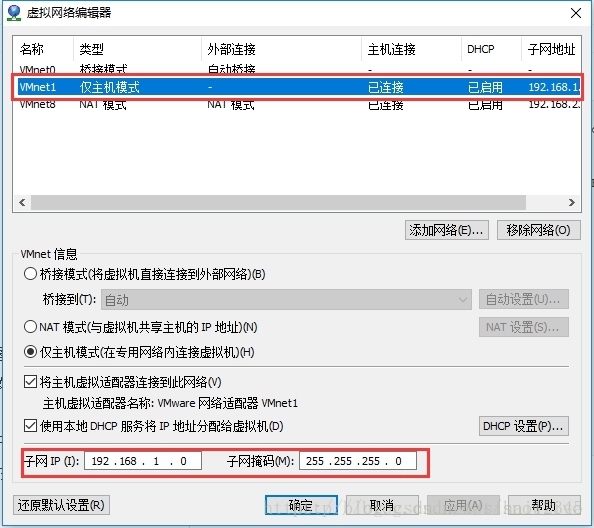The width and height of the screenshot is (594, 528).
Task: Open DHCP 设置(P)... button
Action: tap(524, 426)
